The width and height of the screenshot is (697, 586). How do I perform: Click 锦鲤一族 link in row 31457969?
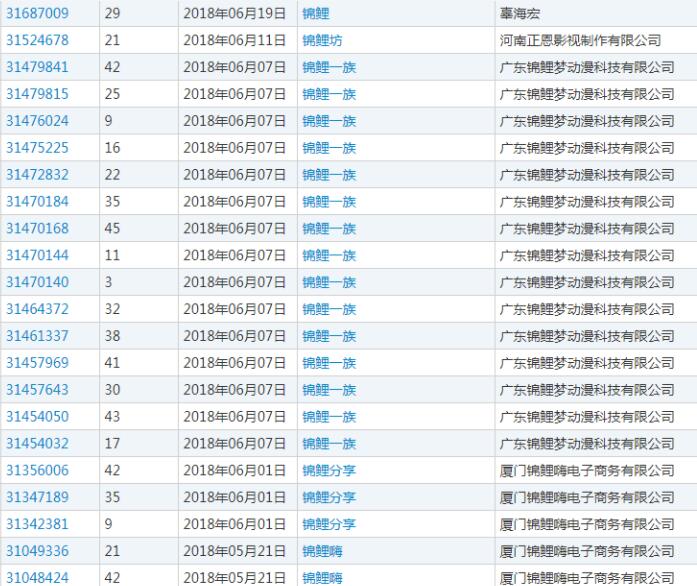point(329,363)
